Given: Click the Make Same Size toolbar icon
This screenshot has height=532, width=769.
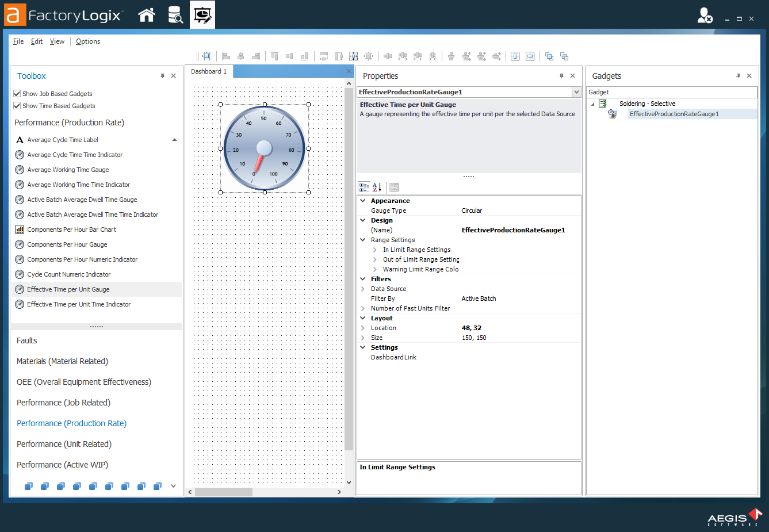Looking at the screenshot, I should [x=353, y=56].
